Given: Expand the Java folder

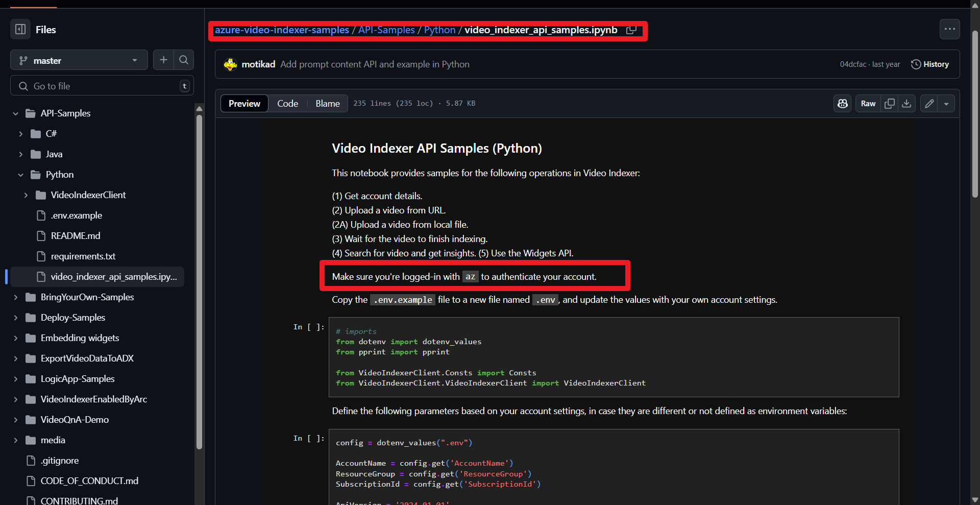Looking at the screenshot, I should click(20, 154).
